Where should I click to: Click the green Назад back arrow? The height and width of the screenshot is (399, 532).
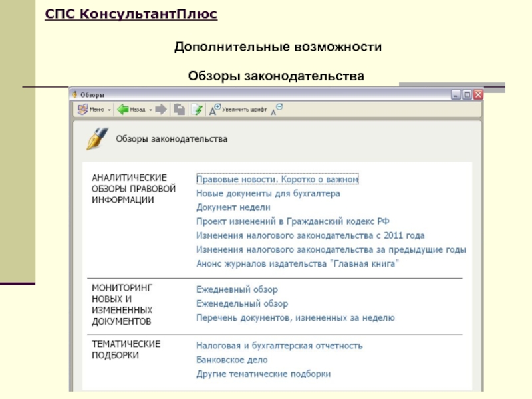point(122,110)
